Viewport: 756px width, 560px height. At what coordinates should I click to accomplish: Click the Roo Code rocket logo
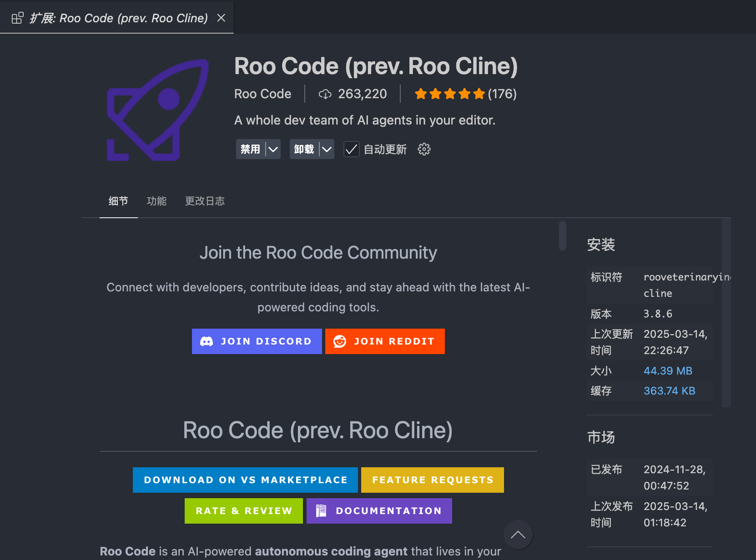click(158, 110)
